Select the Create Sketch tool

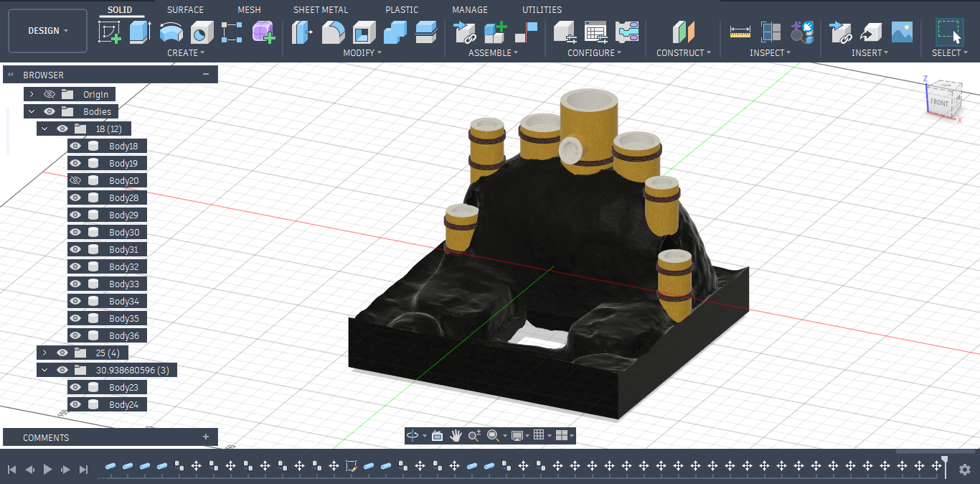(x=109, y=32)
